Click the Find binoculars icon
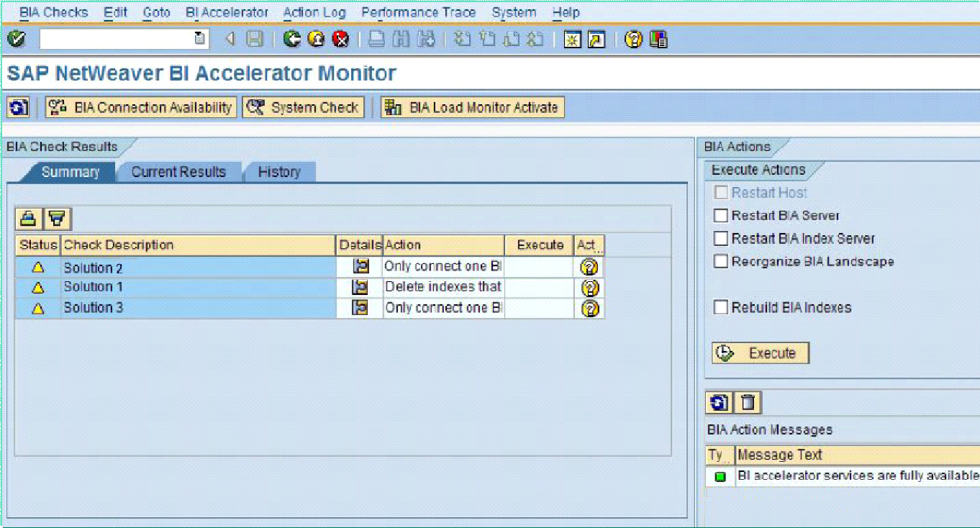Screen dimensions: 980x528 [401, 39]
